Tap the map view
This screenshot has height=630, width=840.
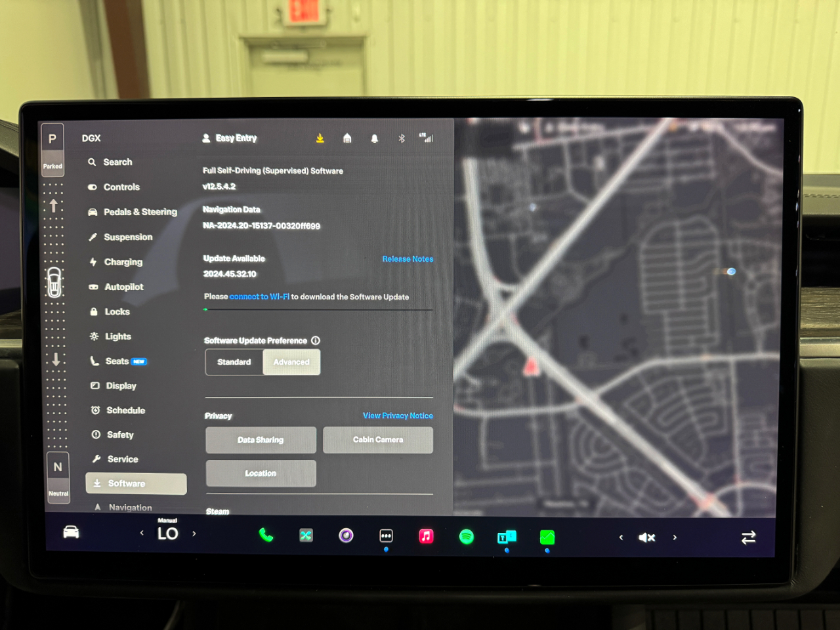(617, 318)
